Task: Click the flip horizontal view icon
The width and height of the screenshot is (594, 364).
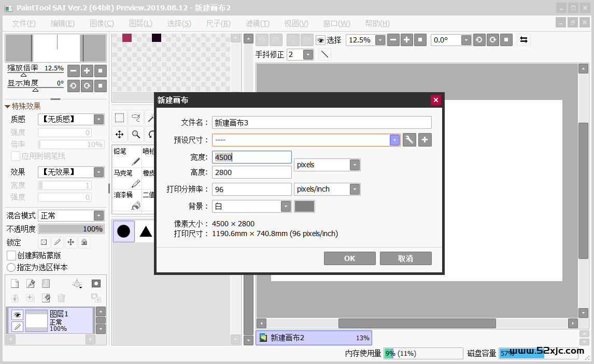Action: click(524, 40)
